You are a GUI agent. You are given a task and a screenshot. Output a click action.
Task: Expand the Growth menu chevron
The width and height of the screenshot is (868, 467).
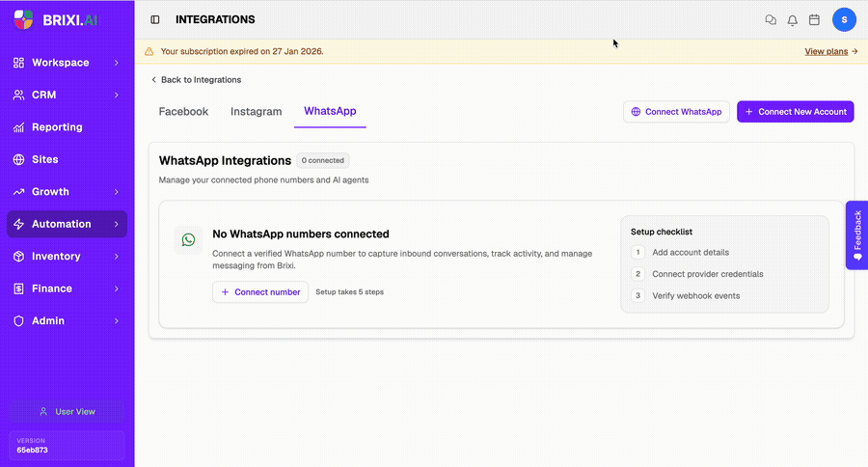pyautogui.click(x=117, y=192)
